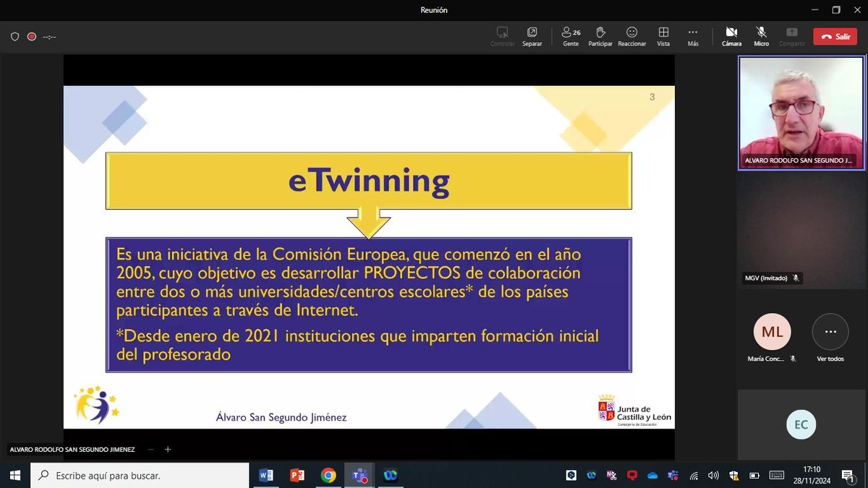Click the Álvaro San Segundo Jiménez footer text
Screen dimensions: 868x488
tap(281, 417)
